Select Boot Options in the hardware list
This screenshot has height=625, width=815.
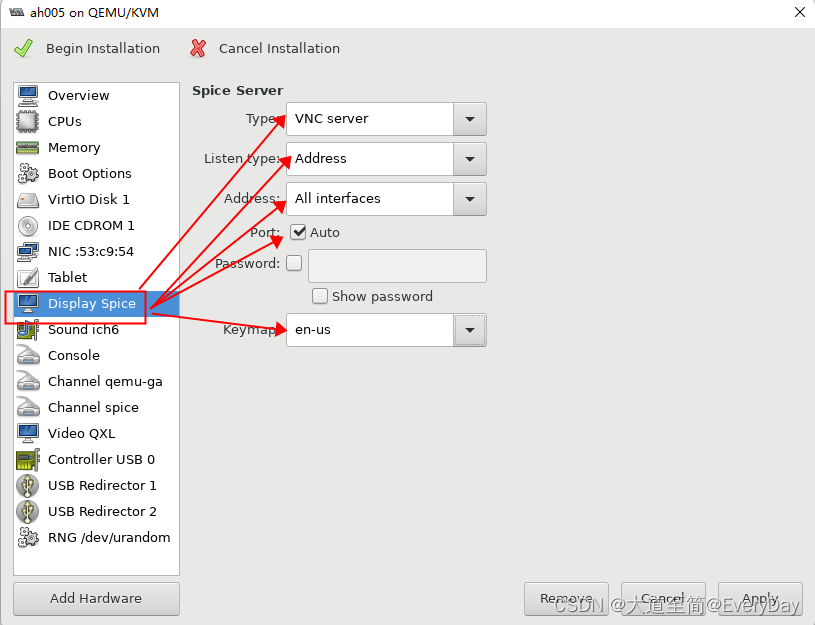click(x=97, y=173)
